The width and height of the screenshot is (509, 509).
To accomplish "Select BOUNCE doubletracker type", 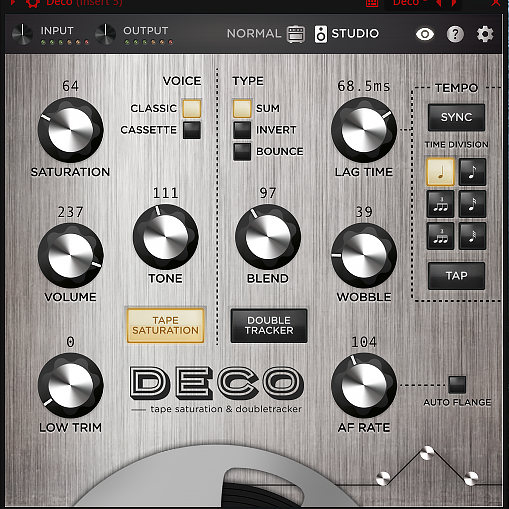I will click(242, 152).
